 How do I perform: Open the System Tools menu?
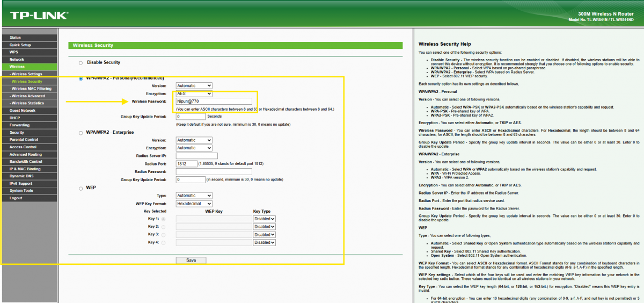pos(28,191)
